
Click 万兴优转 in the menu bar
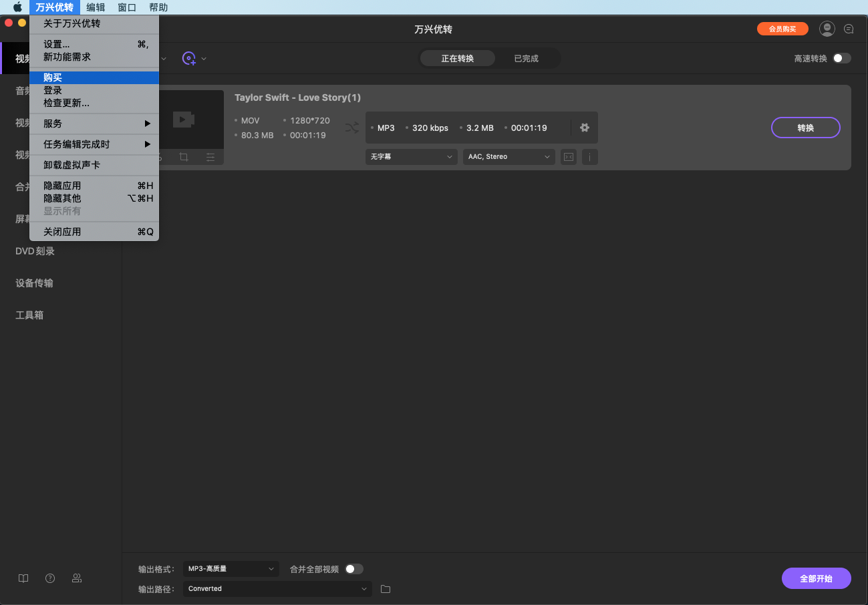55,7
